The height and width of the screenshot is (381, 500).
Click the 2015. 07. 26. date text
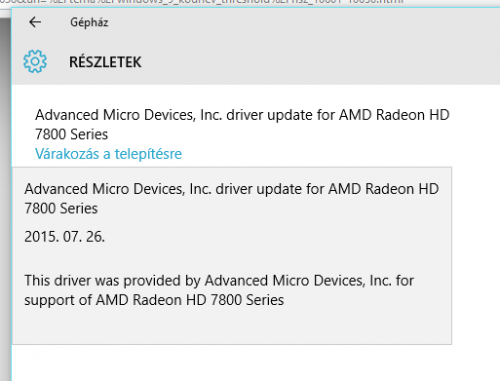tap(65, 237)
